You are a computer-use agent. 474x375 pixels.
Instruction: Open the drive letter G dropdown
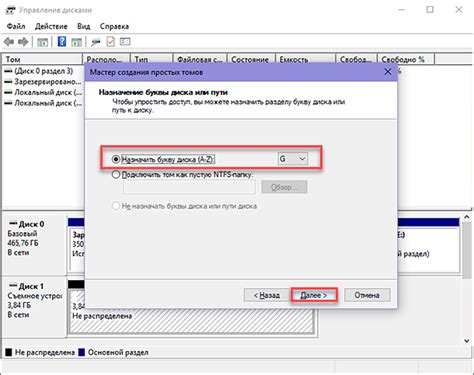pyautogui.click(x=293, y=159)
